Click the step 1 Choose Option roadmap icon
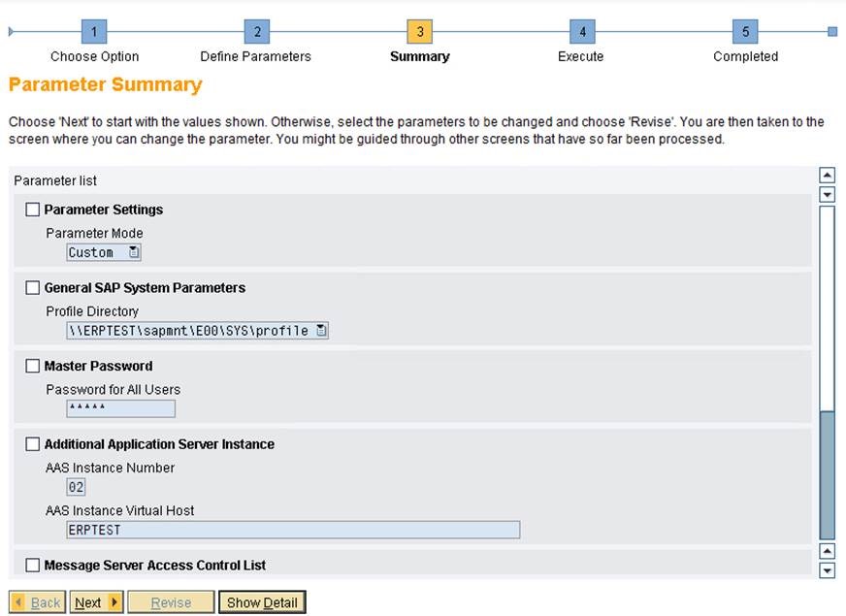The height and width of the screenshot is (616, 846). pyautogui.click(x=94, y=32)
